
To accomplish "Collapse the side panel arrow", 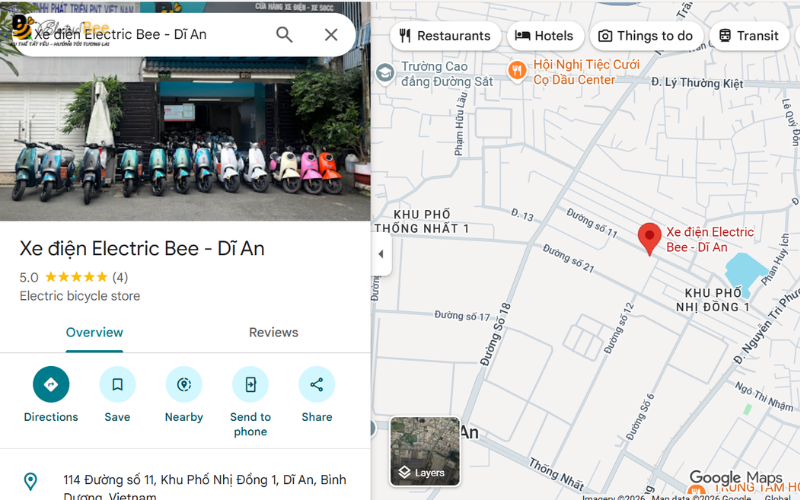I will pyautogui.click(x=381, y=254).
